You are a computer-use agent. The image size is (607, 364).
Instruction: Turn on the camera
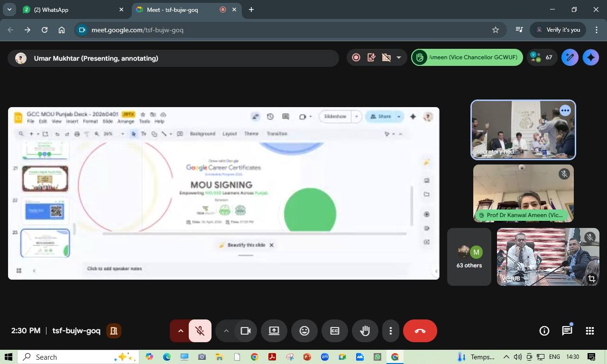[245, 331]
